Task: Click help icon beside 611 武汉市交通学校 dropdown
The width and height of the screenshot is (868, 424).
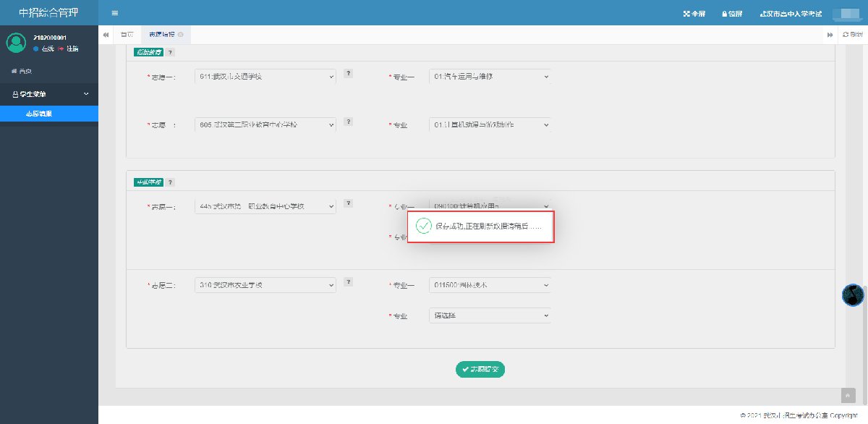Action: click(348, 73)
